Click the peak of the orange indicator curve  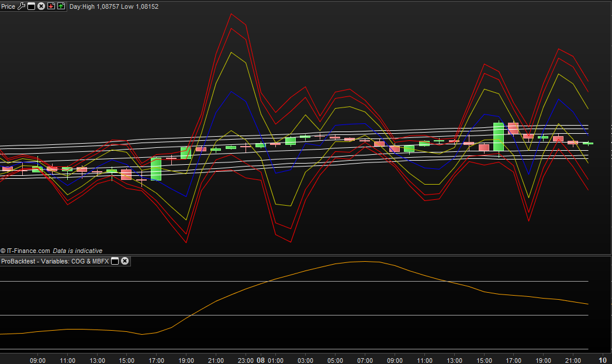coord(364,261)
